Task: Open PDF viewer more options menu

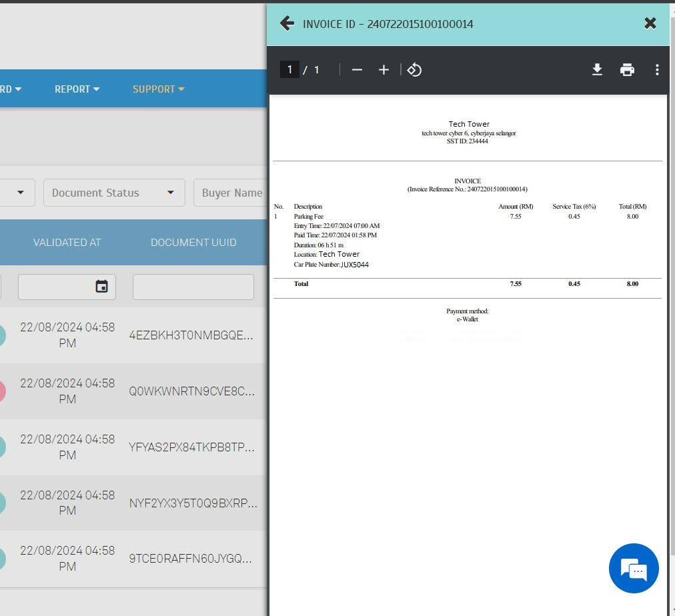Action: click(x=657, y=70)
